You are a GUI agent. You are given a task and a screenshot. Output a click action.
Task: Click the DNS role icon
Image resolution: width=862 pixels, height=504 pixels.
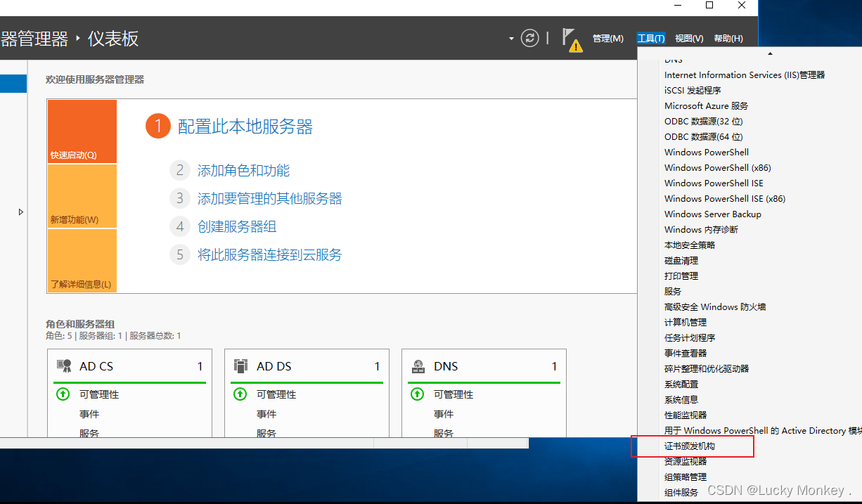(x=418, y=366)
